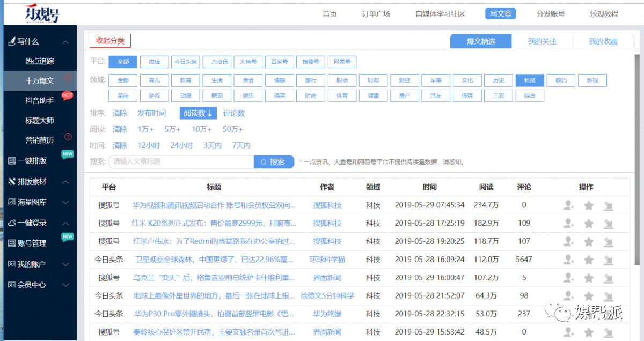The height and width of the screenshot is (341, 644).
Task: Select the 财经 domain filter
Action: tap(404, 80)
